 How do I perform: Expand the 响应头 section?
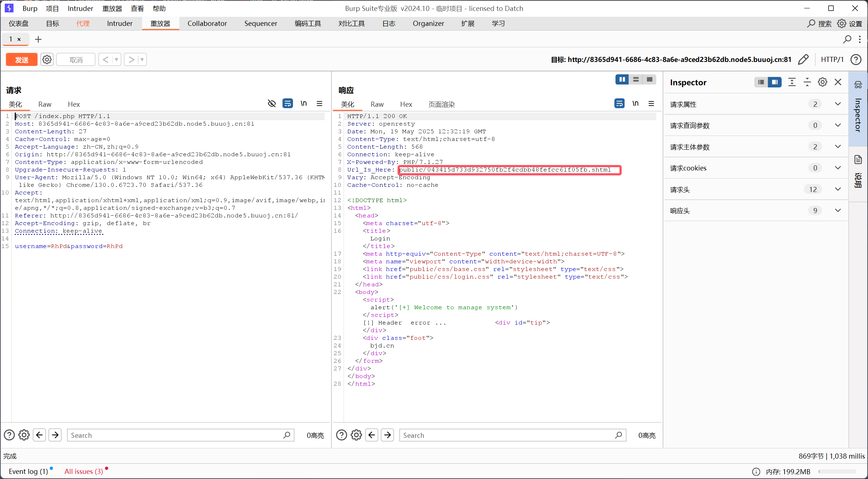pos(838,211)
